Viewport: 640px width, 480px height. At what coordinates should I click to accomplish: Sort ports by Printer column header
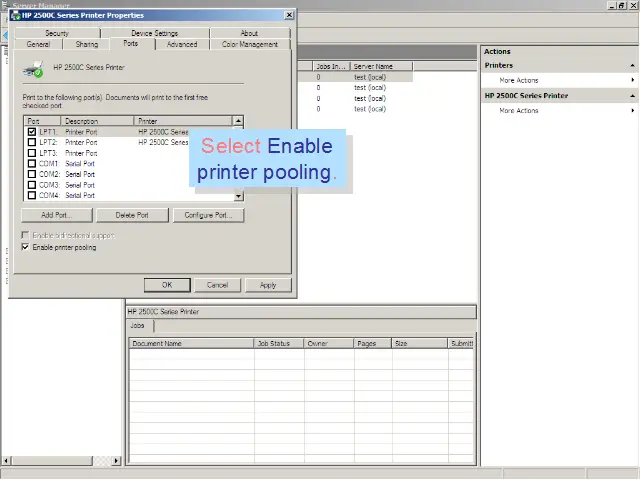183,121
